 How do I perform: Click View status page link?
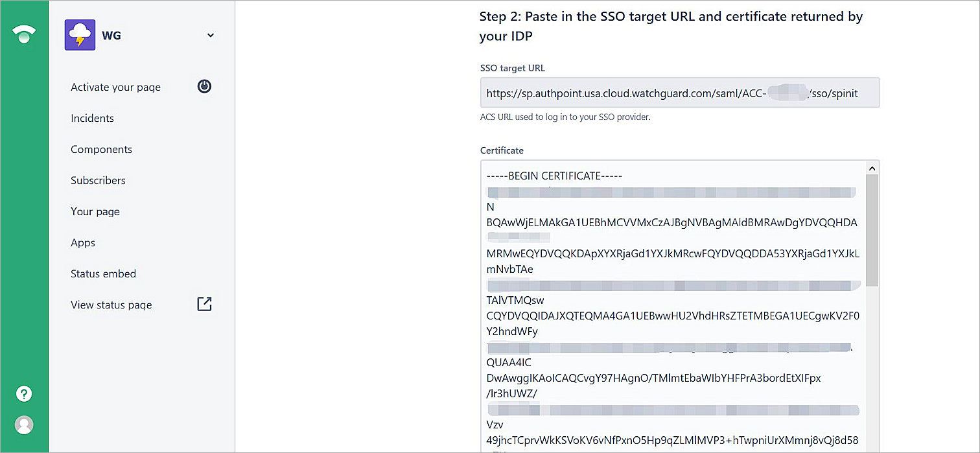pos(111,305)
